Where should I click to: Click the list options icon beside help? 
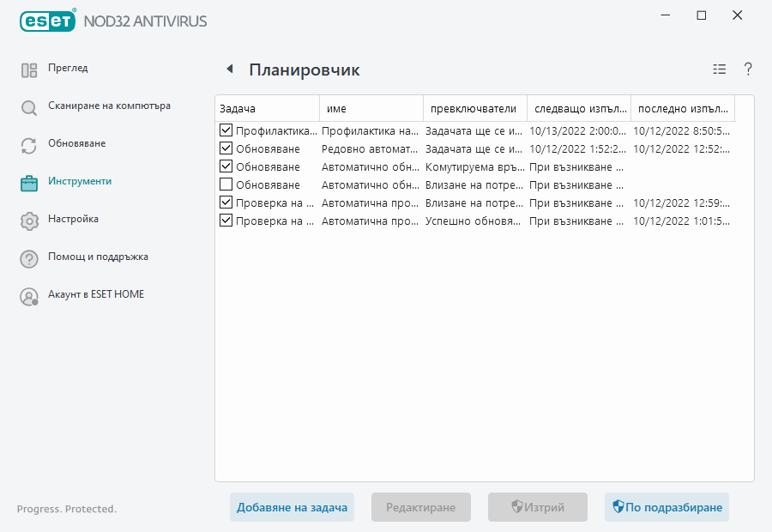point(719,70)
